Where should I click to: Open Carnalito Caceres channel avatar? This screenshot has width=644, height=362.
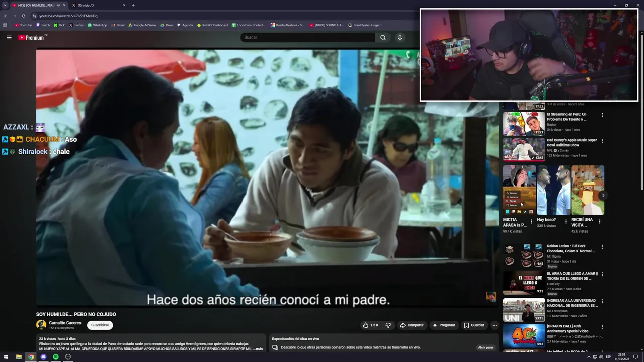[x=41, y=325]
